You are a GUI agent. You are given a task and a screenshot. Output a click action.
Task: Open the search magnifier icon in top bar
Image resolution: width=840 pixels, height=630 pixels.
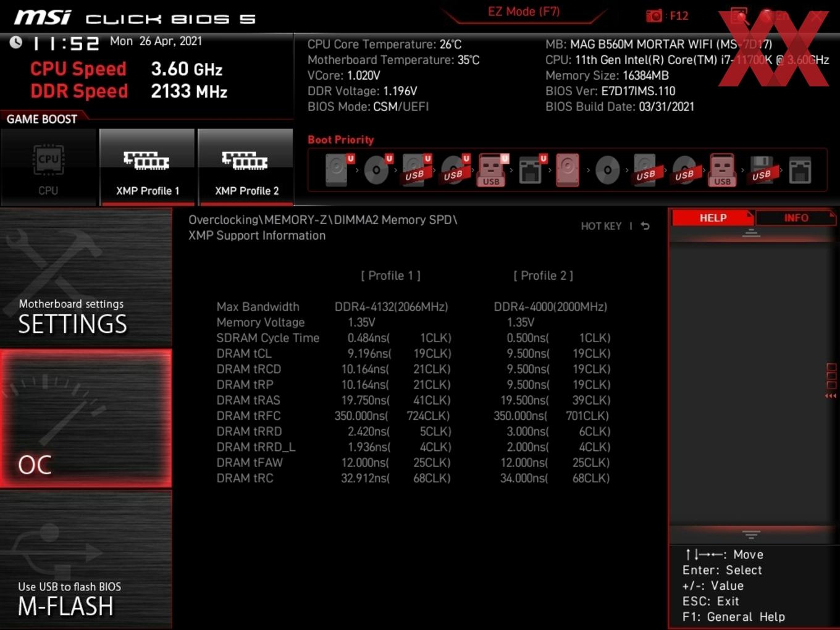(739, 16)
